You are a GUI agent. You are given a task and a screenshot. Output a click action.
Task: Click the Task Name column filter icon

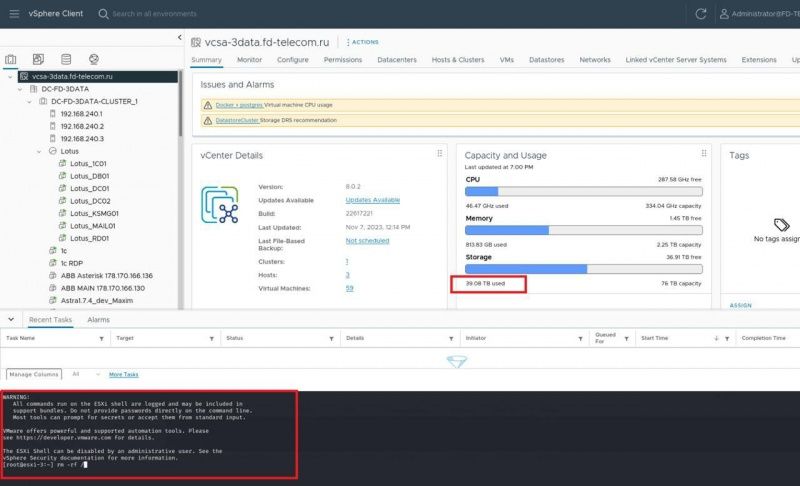coord(103,338)
